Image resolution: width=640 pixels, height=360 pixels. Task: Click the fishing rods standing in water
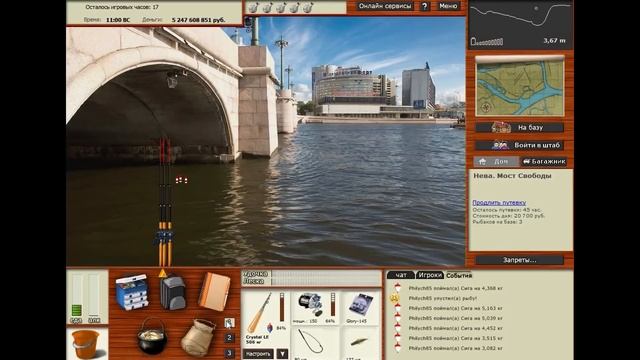164,202
